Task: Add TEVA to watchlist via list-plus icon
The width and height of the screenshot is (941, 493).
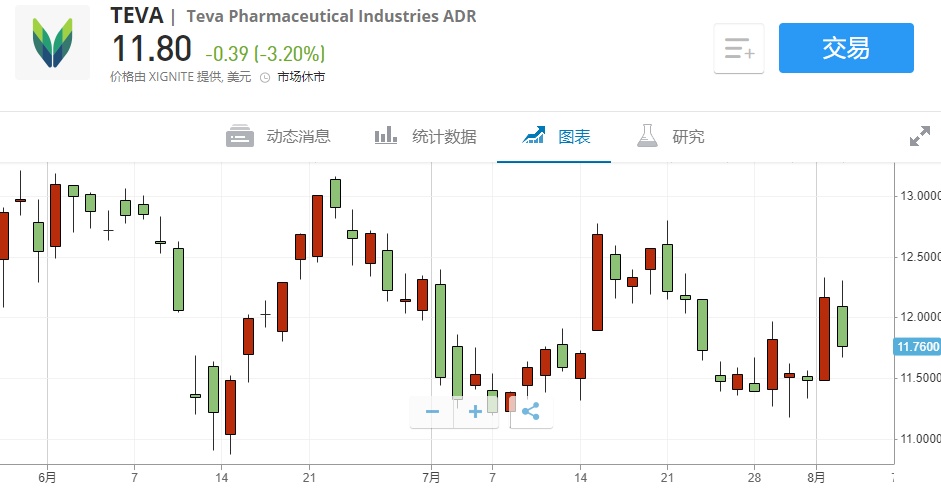Action: pyautogui.click(x=739, y=48)
